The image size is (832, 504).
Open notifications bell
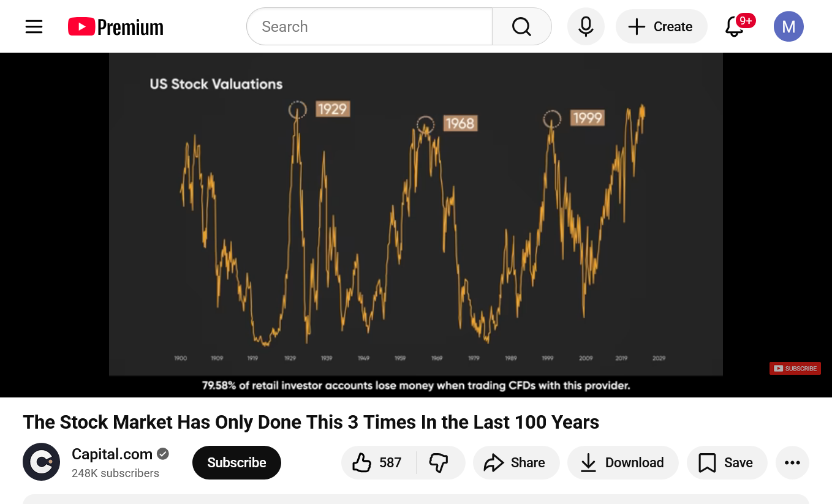[x=735, y=27]
